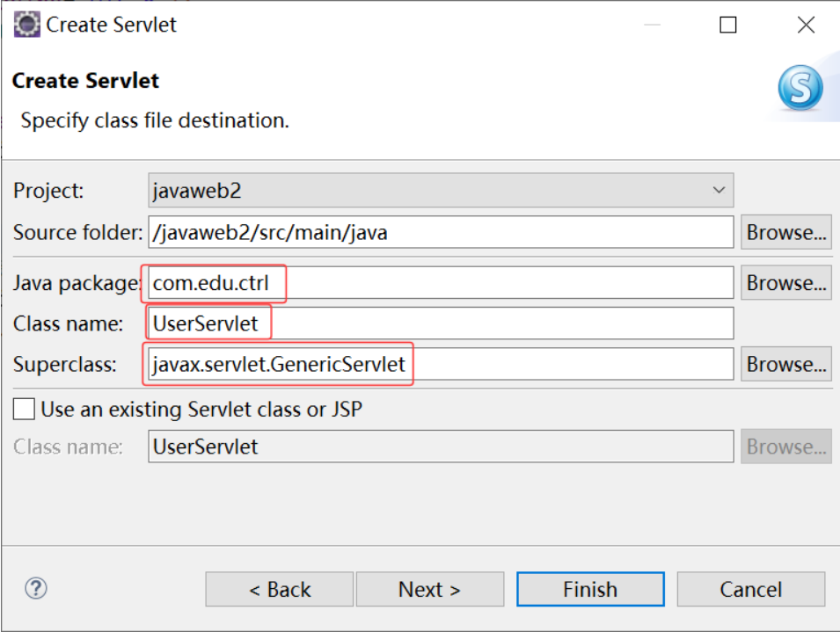
Task: Click the Eclipse icon in the title bar
Action: (26, 25)
